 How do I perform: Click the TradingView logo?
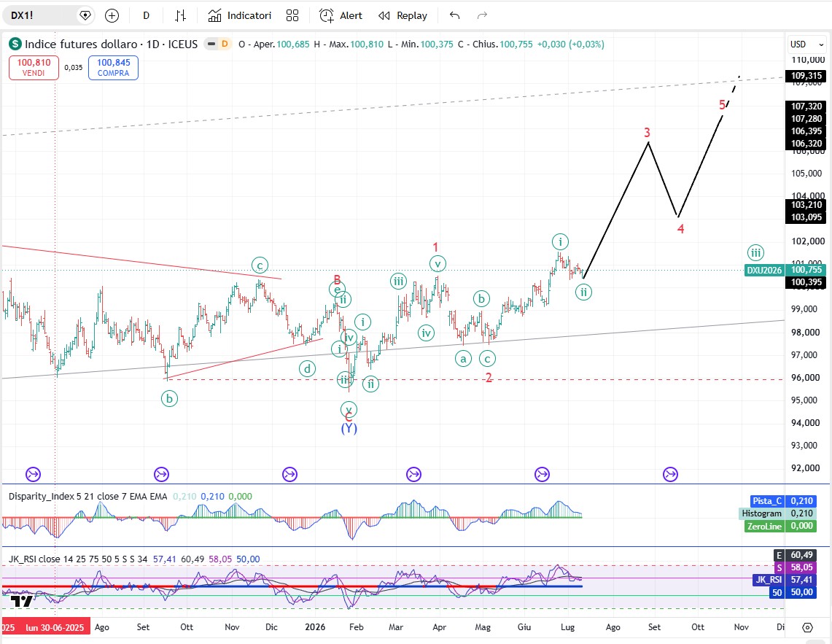click(22, 601)
